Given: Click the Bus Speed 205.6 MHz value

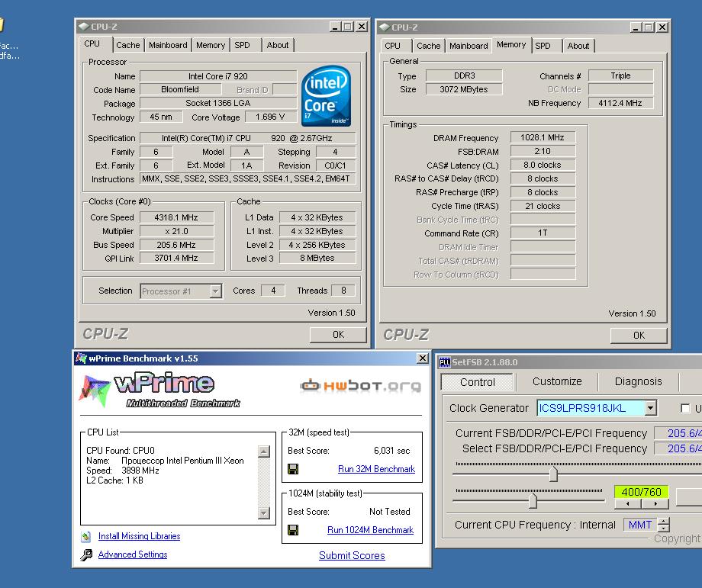Looking at the screenshot, I should [x=177, y=245].
